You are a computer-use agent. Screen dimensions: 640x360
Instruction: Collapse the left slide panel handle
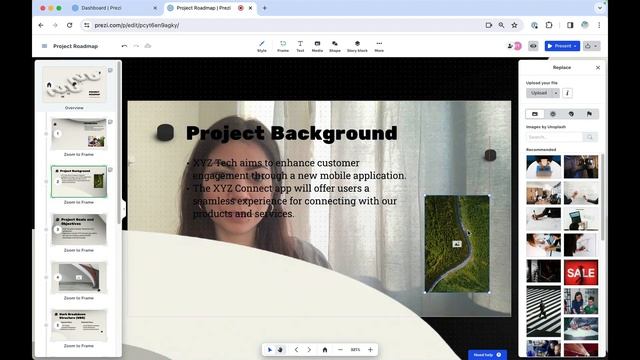[124, 209]
